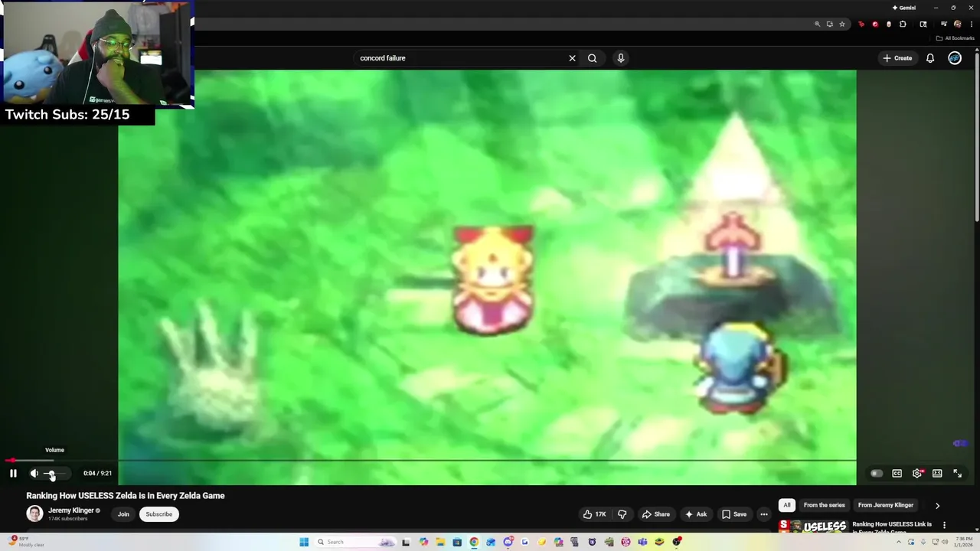Open the weather widget showing 55°F
980x551 pixels.
[27, 542]
